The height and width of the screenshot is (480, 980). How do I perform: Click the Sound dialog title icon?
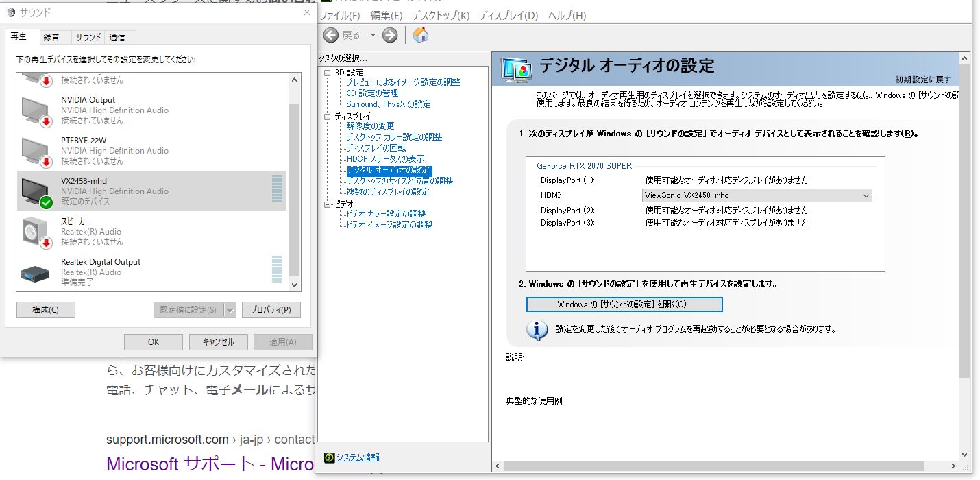(10, 12)
